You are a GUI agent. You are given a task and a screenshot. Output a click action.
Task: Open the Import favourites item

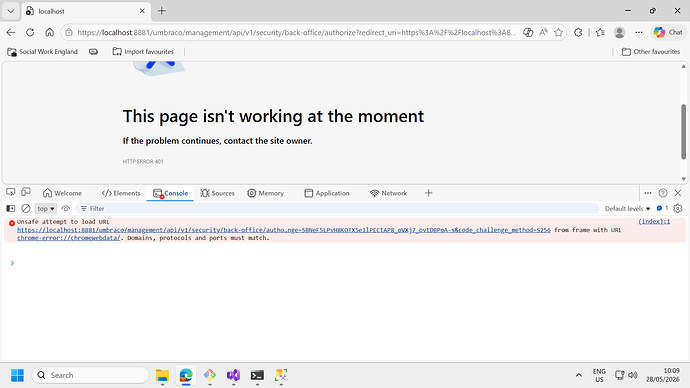click(143, 51)
